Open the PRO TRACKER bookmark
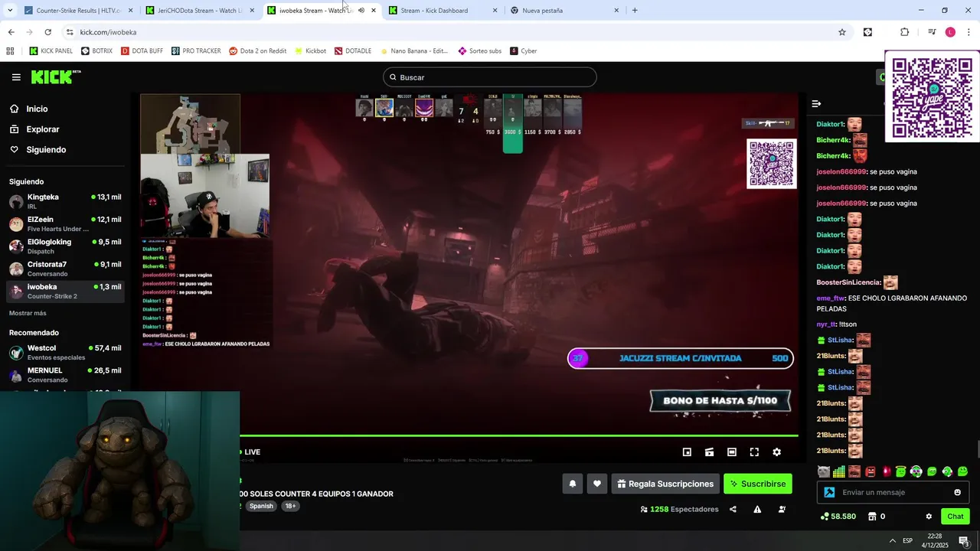 (196, 51)
